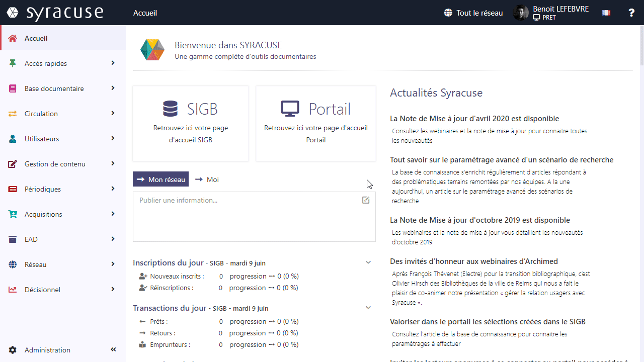Click the user avatar photo
The image size is (644, 362).
click(521, 13)
